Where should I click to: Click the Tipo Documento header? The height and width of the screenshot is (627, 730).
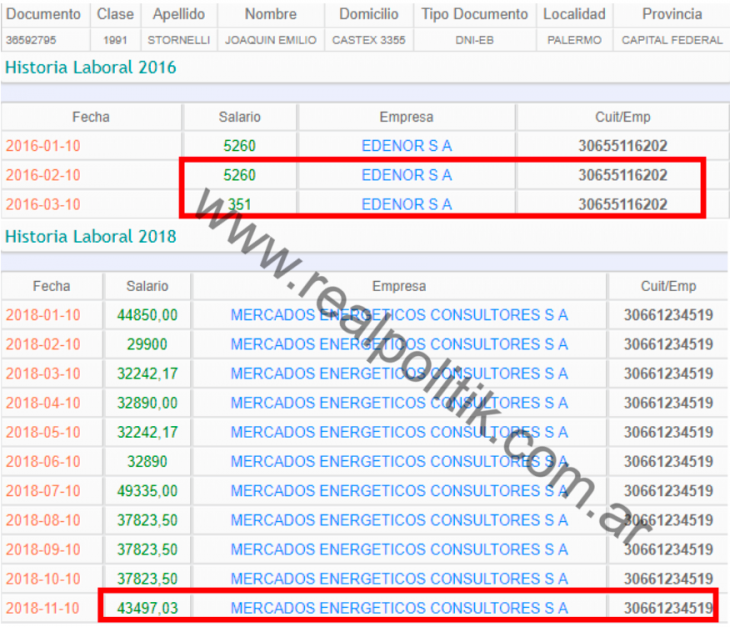(474, 14)
